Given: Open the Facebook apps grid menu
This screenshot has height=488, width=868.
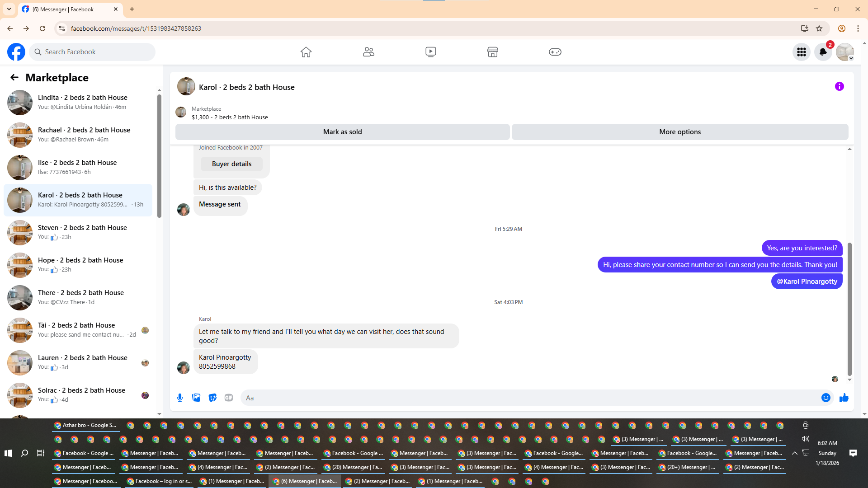Looking at the screenshot, I should pyautogui.click(x=801, y=52).
